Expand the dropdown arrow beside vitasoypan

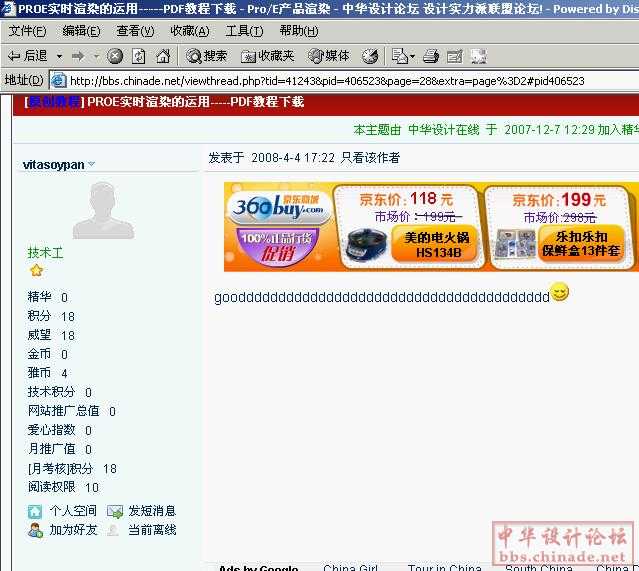tap(91, 164)
